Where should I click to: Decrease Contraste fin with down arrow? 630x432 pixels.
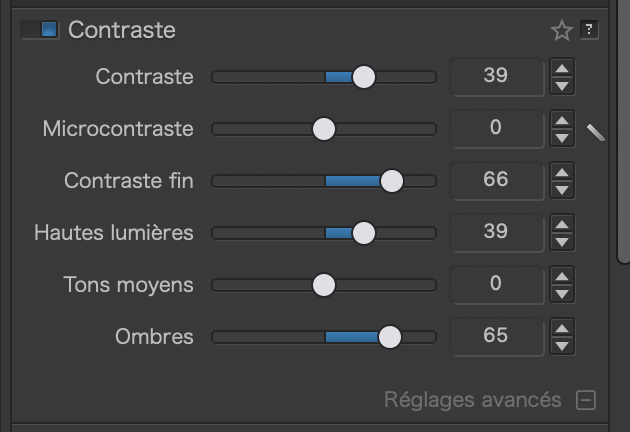(x=563, y=190)
